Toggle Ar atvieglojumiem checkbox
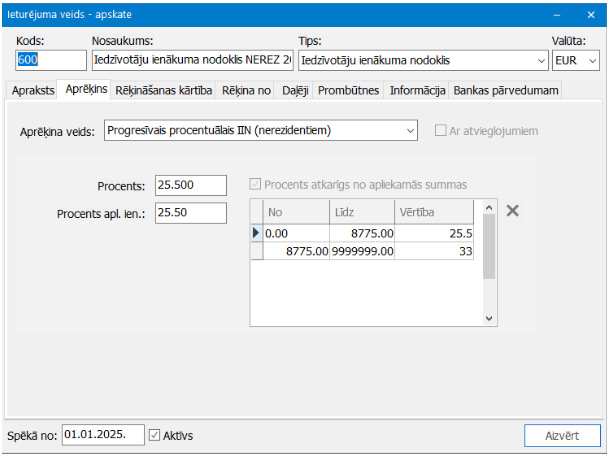This screenshot has height=456, width=609. 440,131
